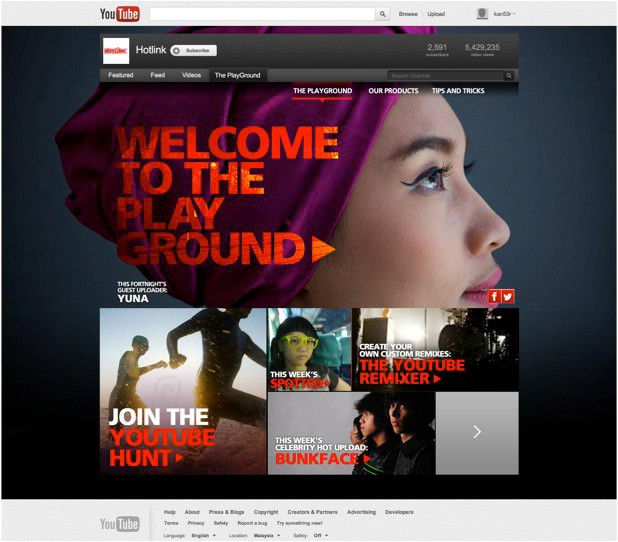
Task: Expand the kan53r account dropdown
Action: pyautogui.click(x=504, y=14)
